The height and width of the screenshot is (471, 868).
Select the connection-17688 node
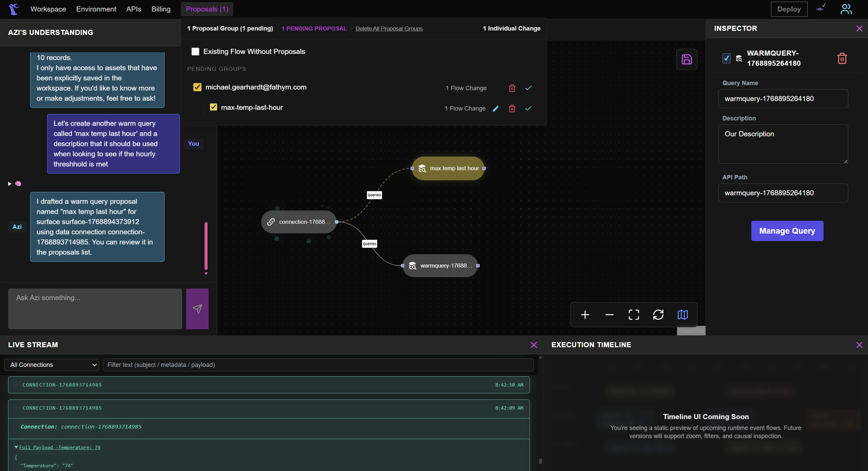click(x=299, y=222)
